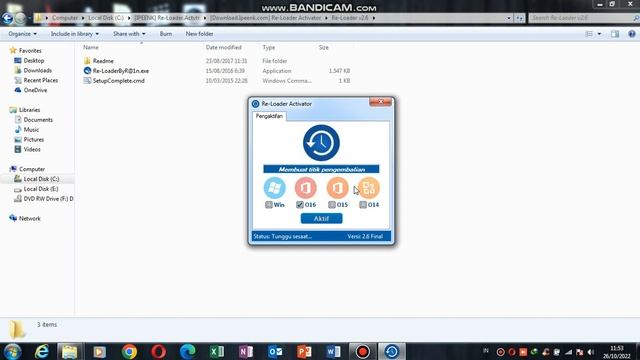The image size is (640, 360).
Task: Open Desktop in the navigation pane
Action: click(x=33, y=60)
